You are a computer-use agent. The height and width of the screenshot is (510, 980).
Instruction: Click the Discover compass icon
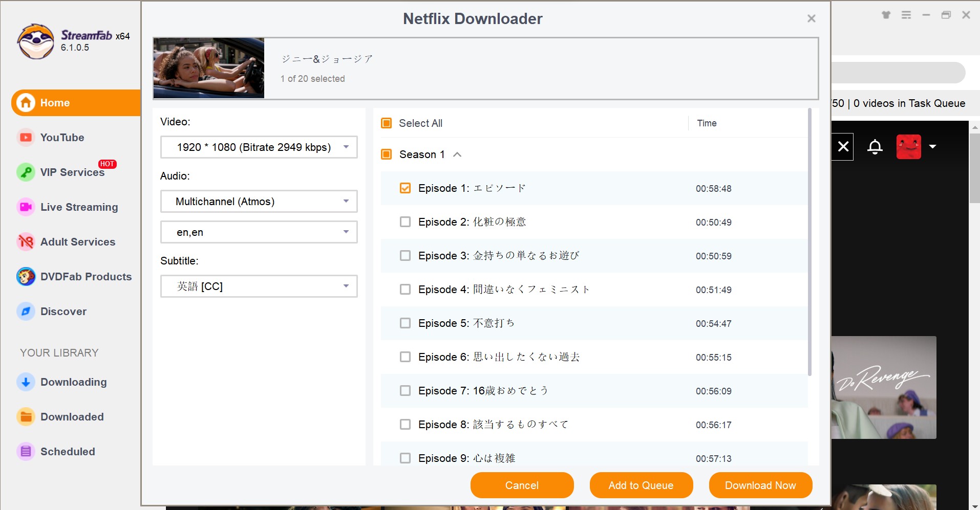(x=26, y=312)
